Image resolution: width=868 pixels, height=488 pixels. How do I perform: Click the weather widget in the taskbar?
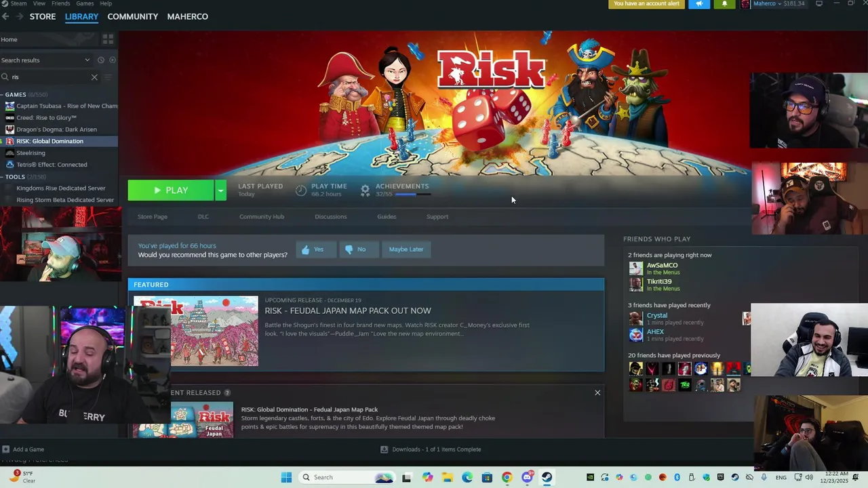(22, 477)
